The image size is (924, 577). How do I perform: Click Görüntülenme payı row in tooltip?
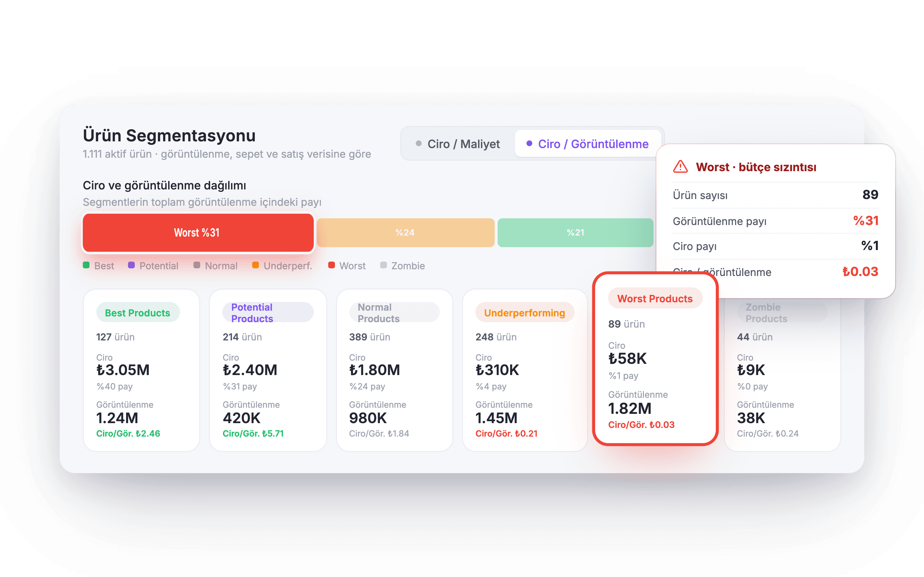(x=775, y=221)
